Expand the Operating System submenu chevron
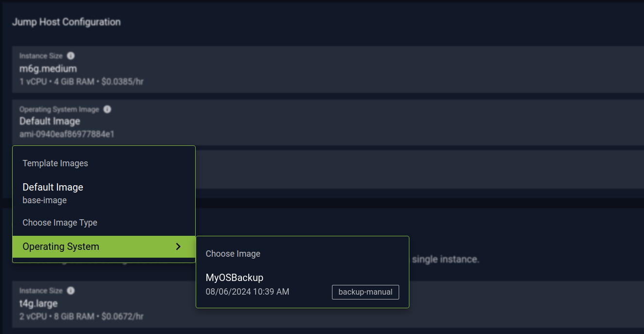The width and height of the screenshot is (644, 334). pos(178,246)
